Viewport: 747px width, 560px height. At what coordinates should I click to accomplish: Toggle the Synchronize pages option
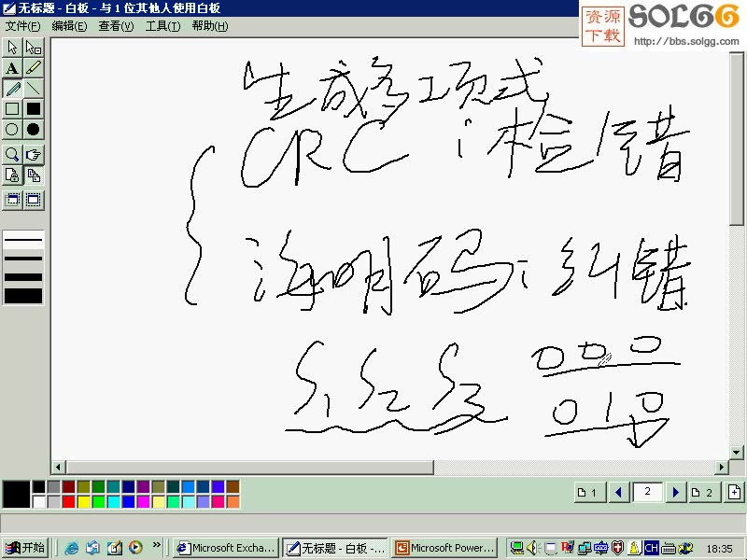point(34,175)
